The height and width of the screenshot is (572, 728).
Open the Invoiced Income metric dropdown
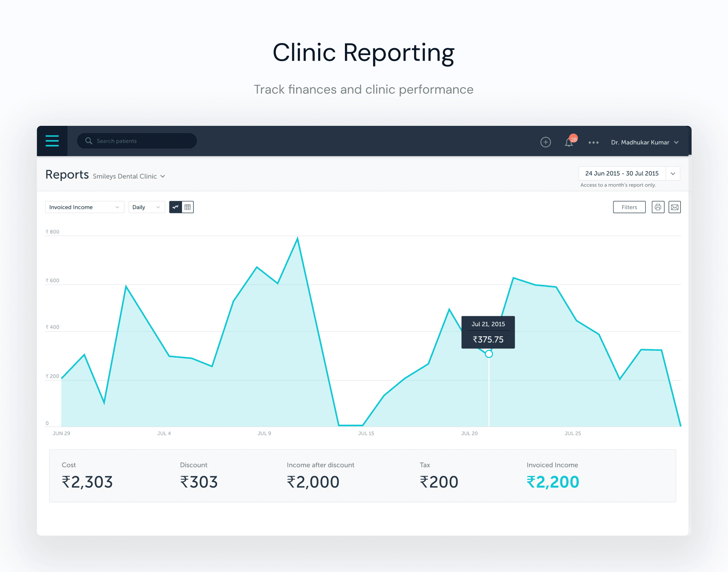[x=84, y=207]
